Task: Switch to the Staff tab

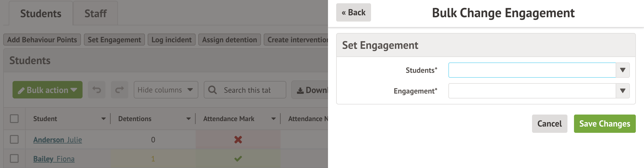Action: (x=95, y=13)
